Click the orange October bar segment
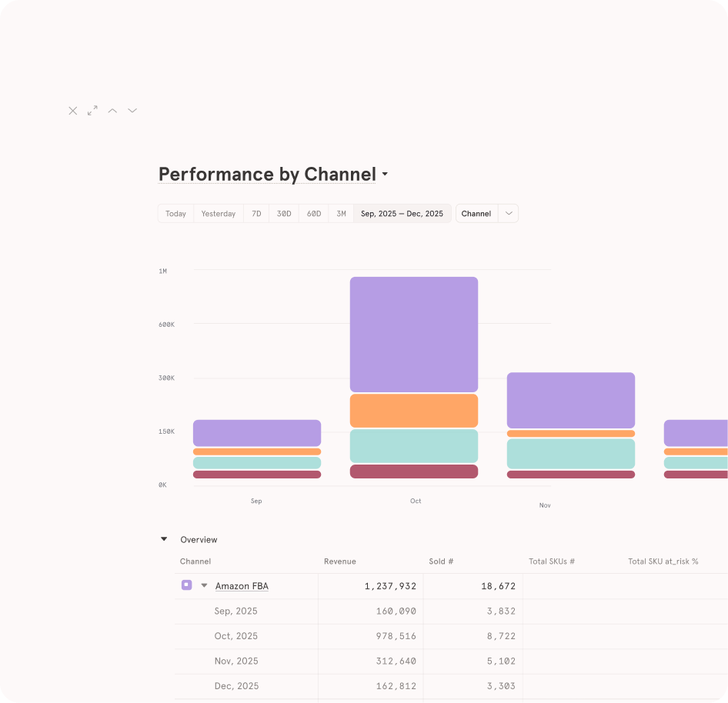 413,411
